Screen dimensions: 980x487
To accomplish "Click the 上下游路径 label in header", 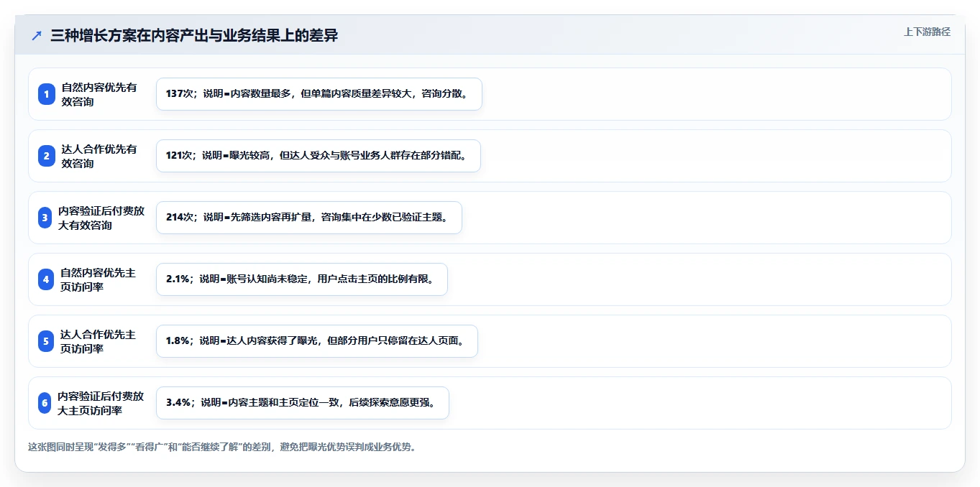I will pyautogui.click(x=927, y=32).
